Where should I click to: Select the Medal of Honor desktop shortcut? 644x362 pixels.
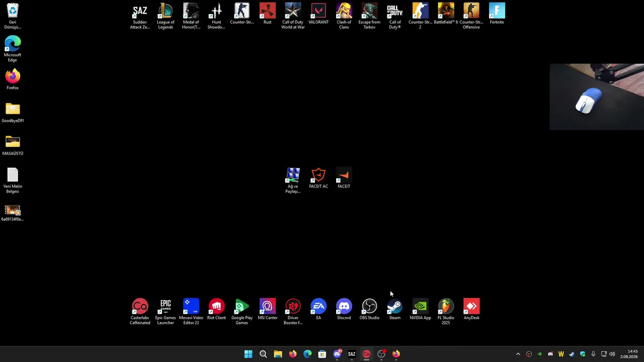coord(191,16)
